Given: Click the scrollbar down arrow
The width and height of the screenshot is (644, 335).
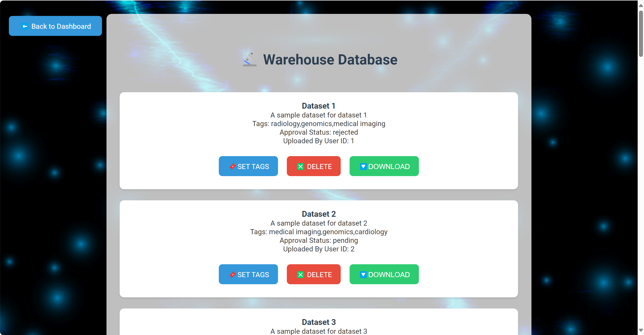Looking at the screenshot, I should pyautogui.click(x=641, y=330).
